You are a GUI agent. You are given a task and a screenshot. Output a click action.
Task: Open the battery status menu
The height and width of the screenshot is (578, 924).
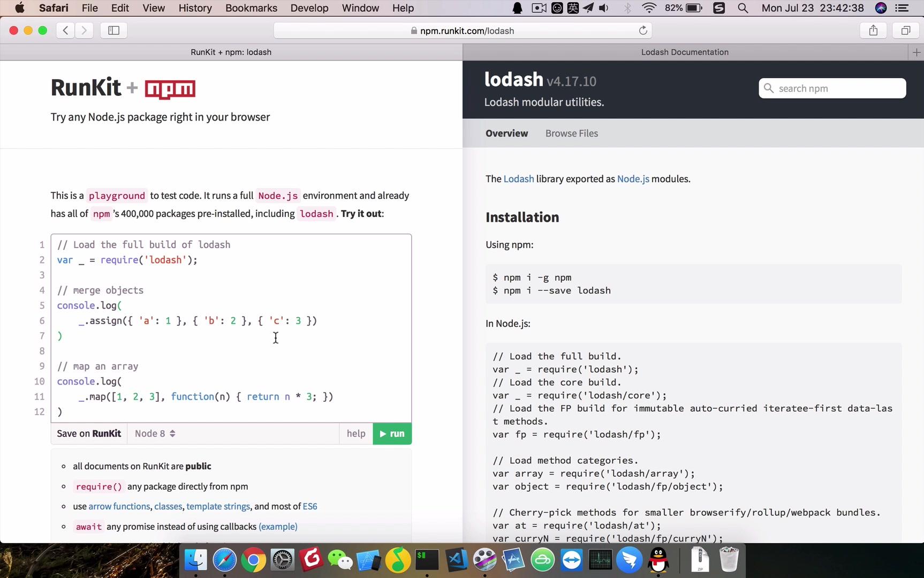683,8
